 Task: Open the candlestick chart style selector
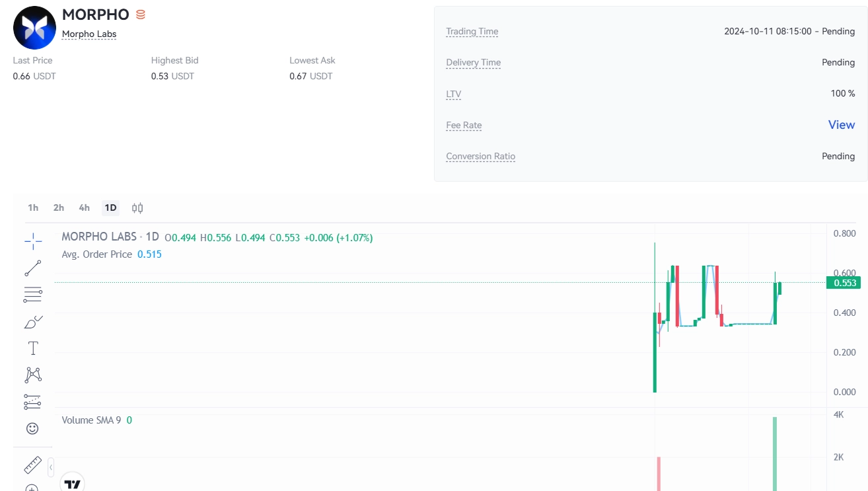(x=137, y=208)
